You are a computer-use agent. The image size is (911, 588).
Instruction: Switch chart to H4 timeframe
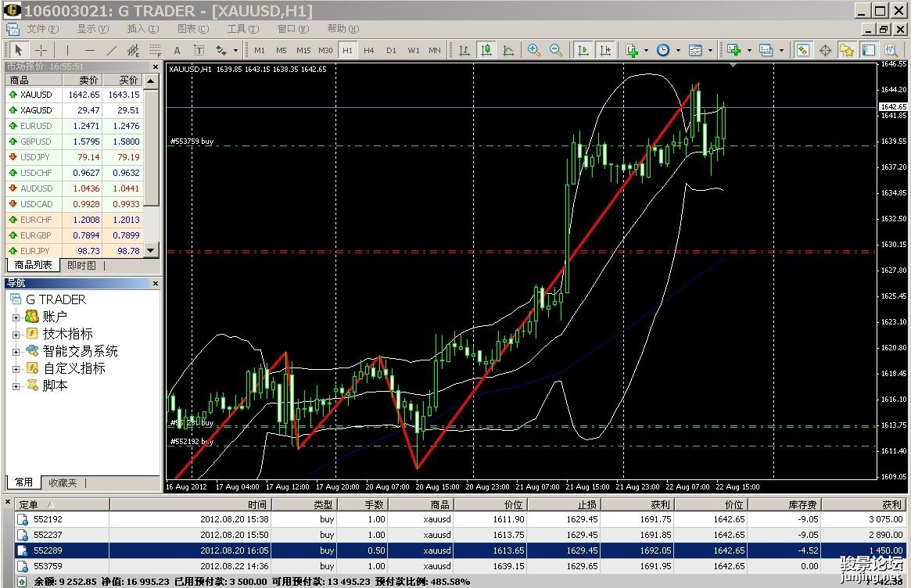369,51
